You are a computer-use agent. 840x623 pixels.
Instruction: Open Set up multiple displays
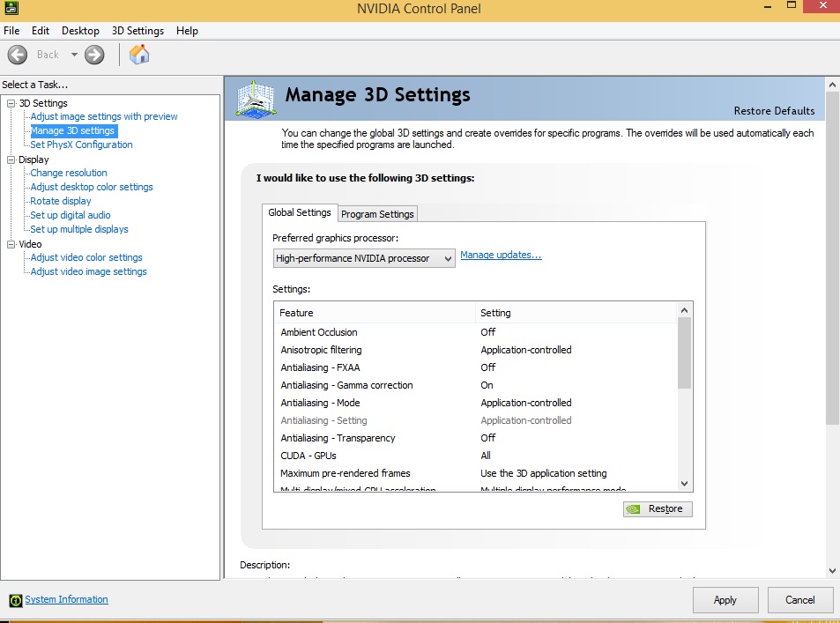point(79,229)
